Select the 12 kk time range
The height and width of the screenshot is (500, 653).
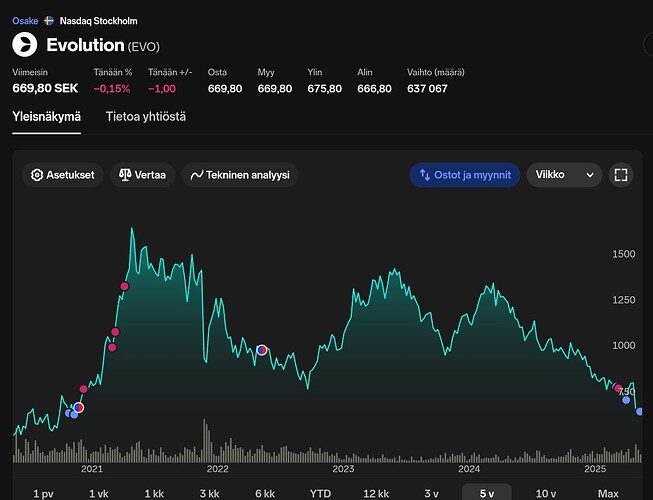pyautogui.click(x=376, y=494)
